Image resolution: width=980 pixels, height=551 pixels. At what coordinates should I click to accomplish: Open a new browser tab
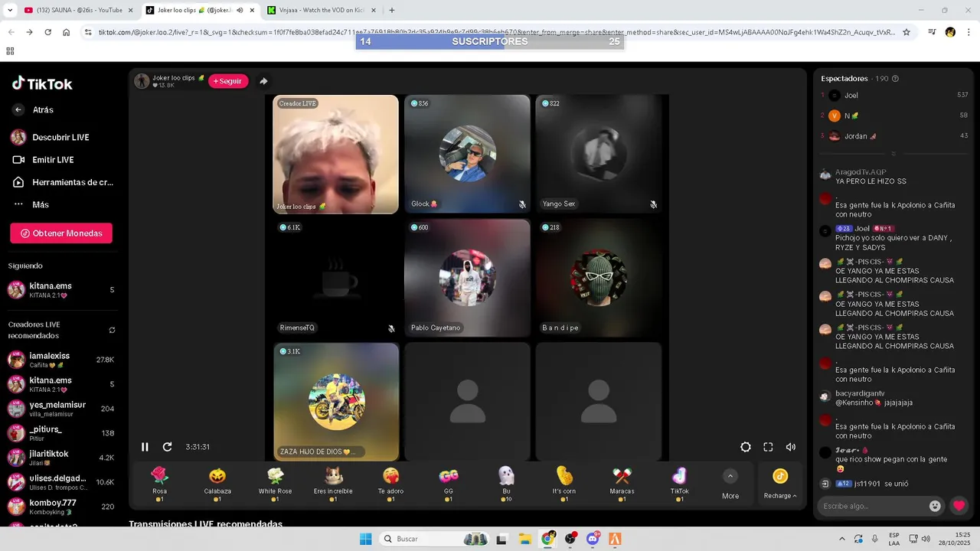tap(392, 10)
